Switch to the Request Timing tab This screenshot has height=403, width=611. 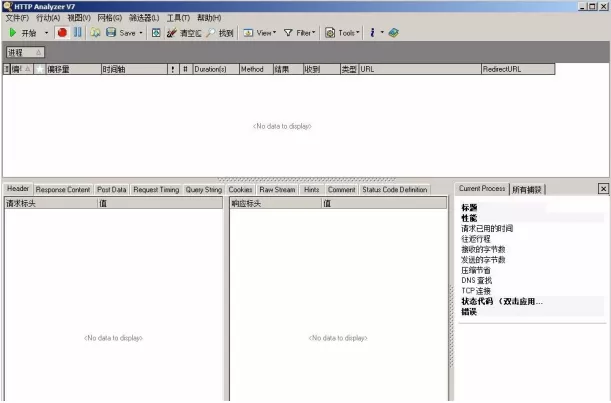point(156,190)
